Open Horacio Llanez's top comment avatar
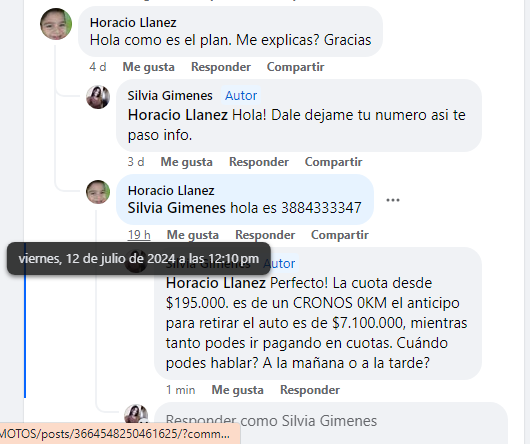This screenshot has height=444, width=530. pyautogui.click(x=56, y=24)
